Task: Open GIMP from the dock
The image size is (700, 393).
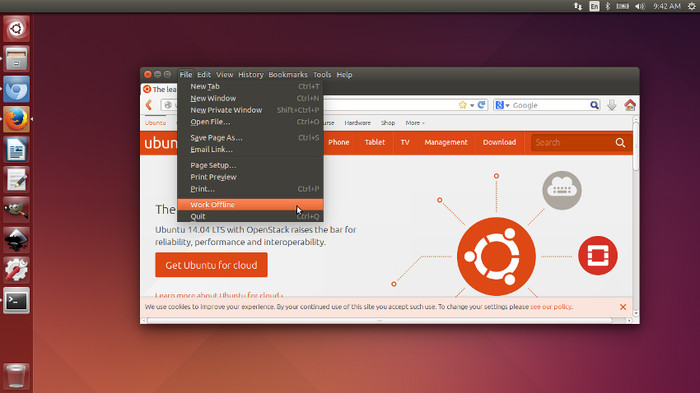Action: point(17,210)
